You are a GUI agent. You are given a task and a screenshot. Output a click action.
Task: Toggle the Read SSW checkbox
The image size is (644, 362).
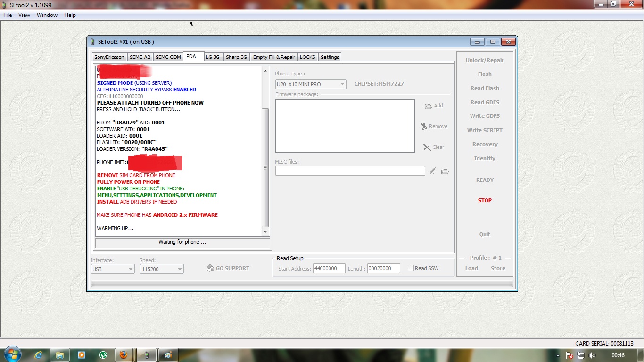tap(411, 268)
